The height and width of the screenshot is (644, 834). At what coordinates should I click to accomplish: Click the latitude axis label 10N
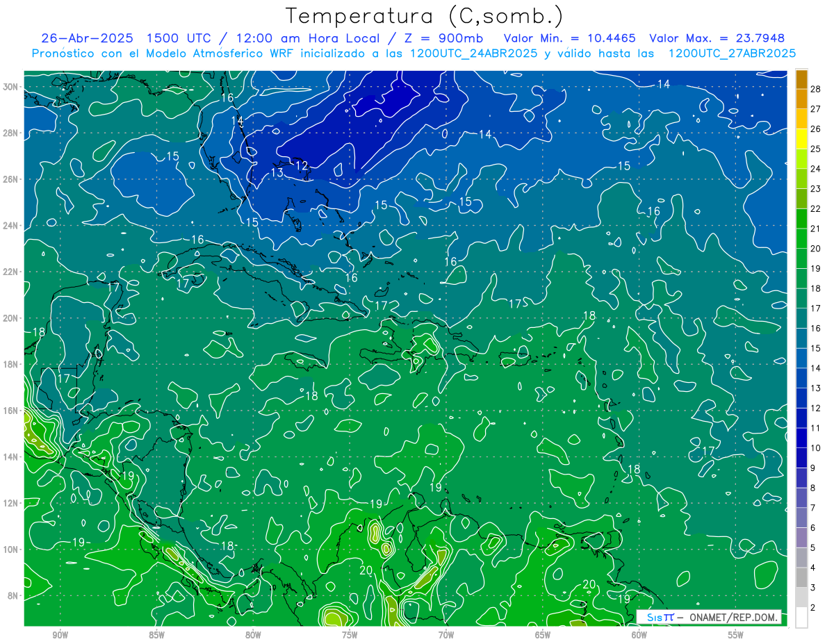coord(11,549)
